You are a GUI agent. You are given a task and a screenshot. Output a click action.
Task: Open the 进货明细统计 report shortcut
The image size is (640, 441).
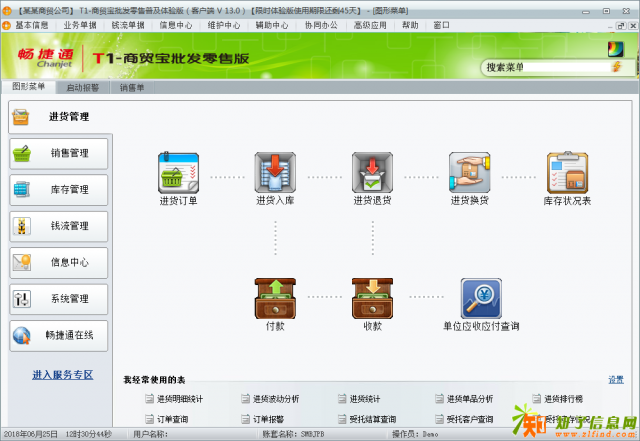(x=172, y=399)
